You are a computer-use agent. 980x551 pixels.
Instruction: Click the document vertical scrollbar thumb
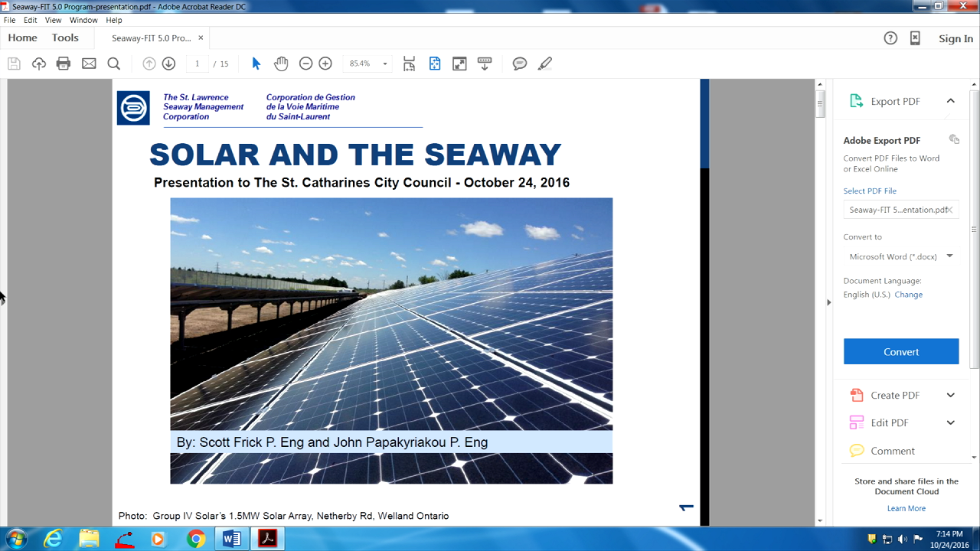click(x=820, y=103)
